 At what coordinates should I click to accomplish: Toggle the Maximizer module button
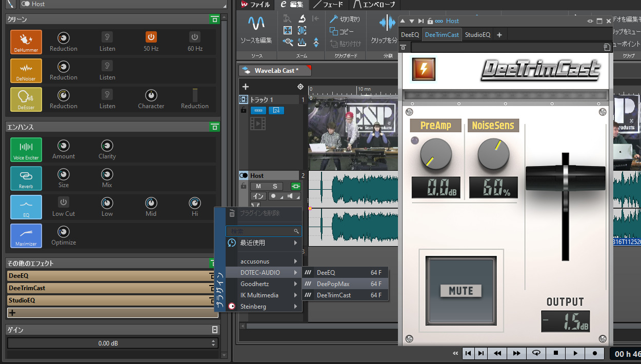coord(26,236)
